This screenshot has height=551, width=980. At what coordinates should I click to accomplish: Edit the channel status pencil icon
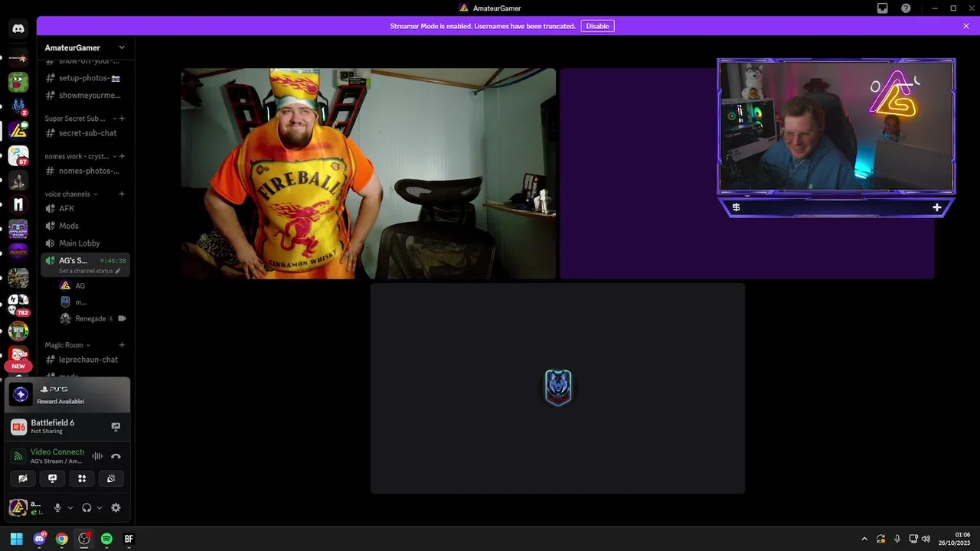coord(118,271)
